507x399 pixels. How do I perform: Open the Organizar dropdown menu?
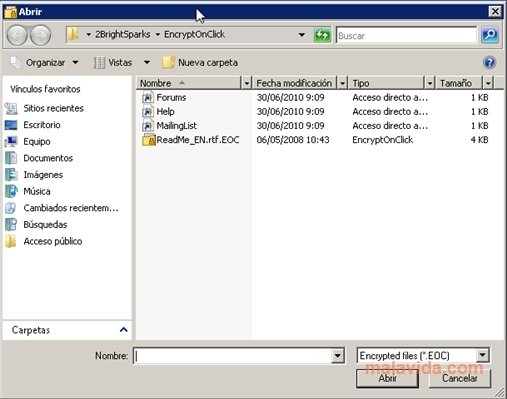tap(76, 62)
